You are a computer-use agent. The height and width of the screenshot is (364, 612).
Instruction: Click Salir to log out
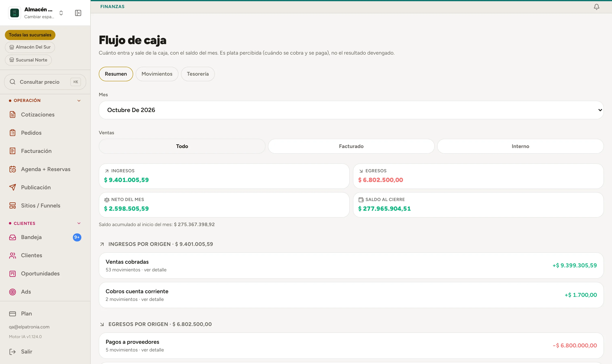45,351
